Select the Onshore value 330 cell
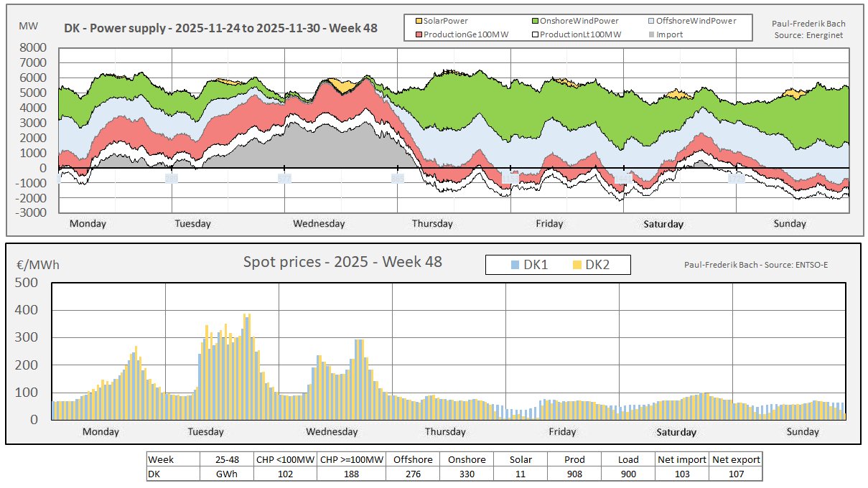 pyautogui.click(x=466, y=474)
